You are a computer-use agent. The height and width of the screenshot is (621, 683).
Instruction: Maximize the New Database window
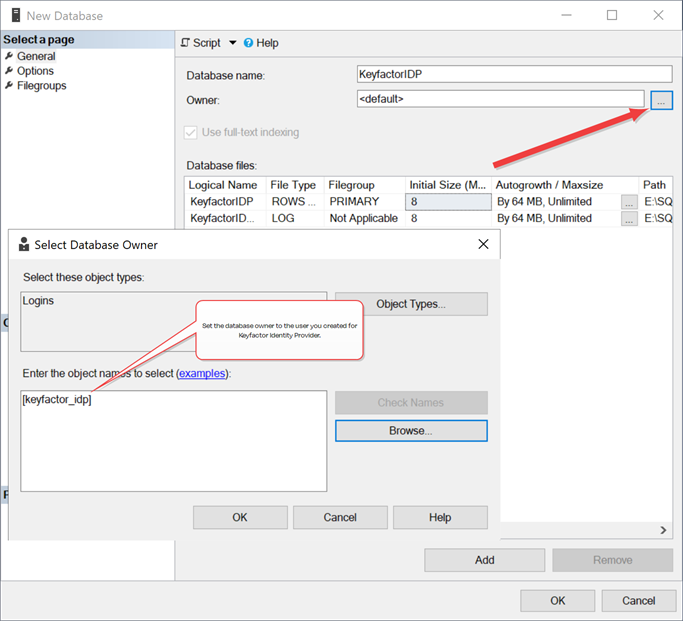(x=612, y=15)
